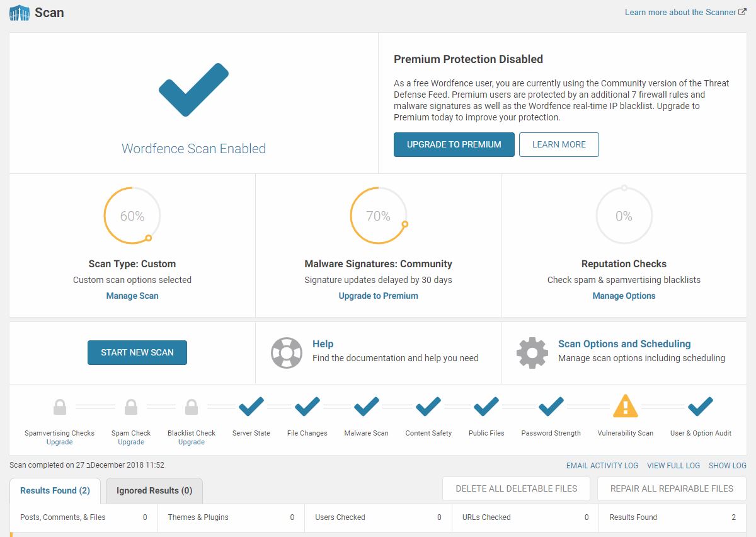
Task: Click the Blacklist Check padlock icon
Action: [x=192, y=407]
